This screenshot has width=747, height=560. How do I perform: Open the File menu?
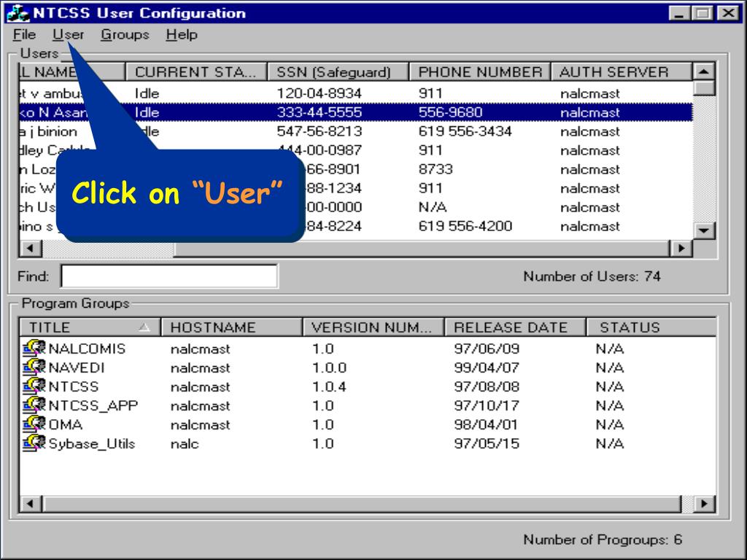click(24, 34)
